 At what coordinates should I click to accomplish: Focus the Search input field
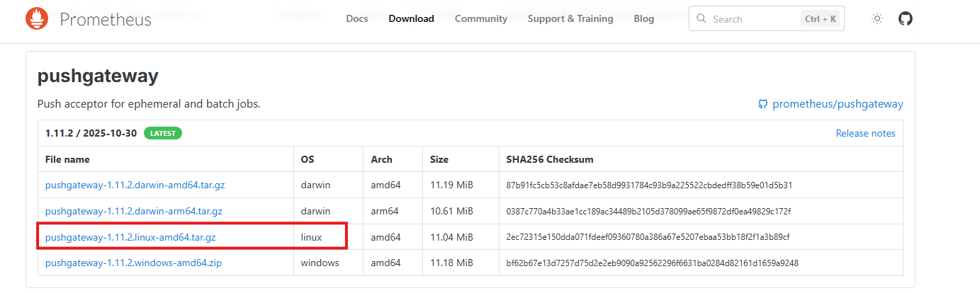pyautogui.click(x=751, y=19)
